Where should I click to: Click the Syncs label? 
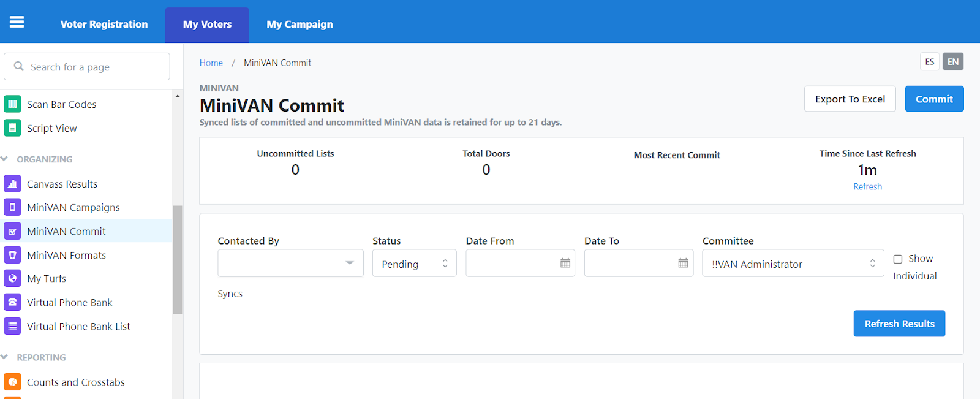[x=230, y=294]
